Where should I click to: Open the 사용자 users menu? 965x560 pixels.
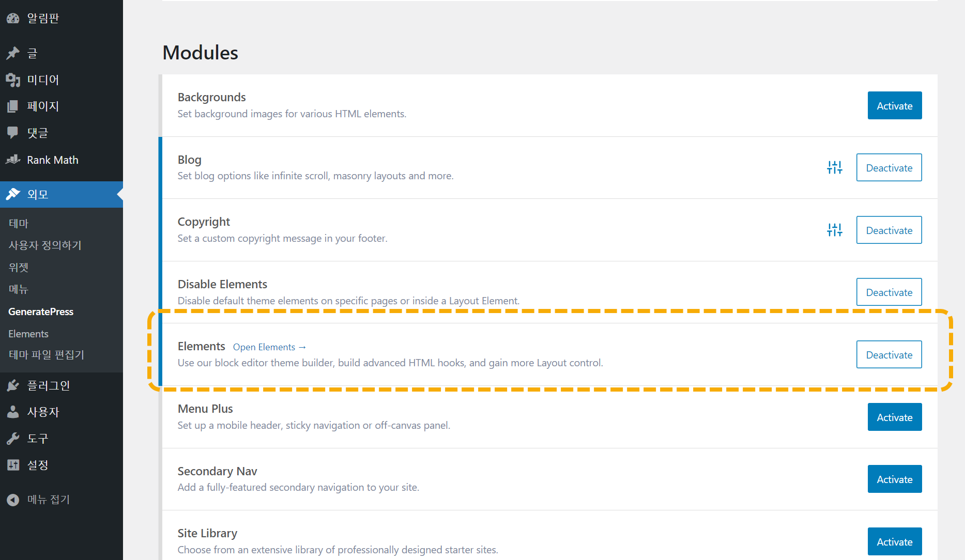[62, 412]
